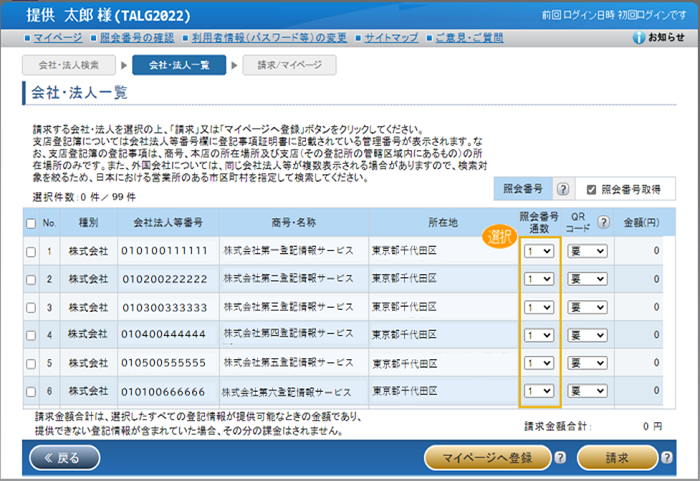The width and height of the screenshot is (700, 481).
Task: Select the 会社・法人検索 step tab
Action: pos(69,65)
